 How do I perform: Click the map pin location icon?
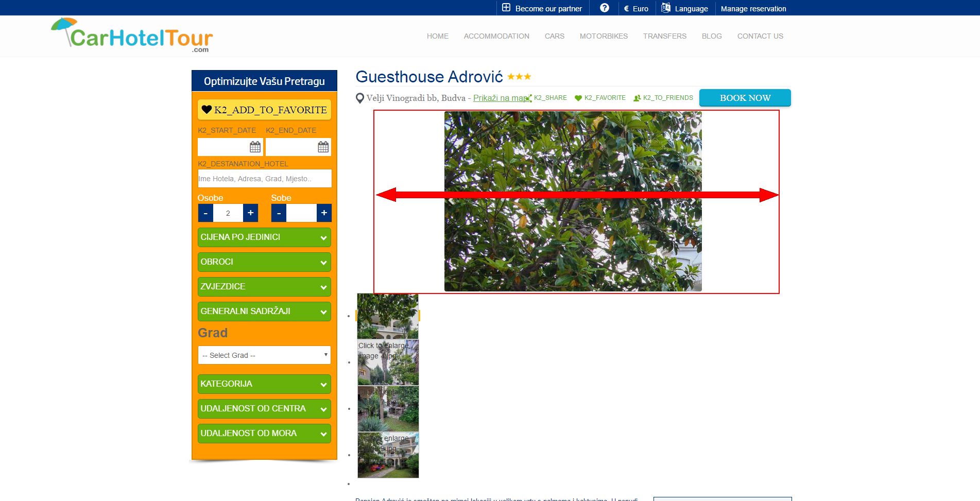(x=360, y=98)
